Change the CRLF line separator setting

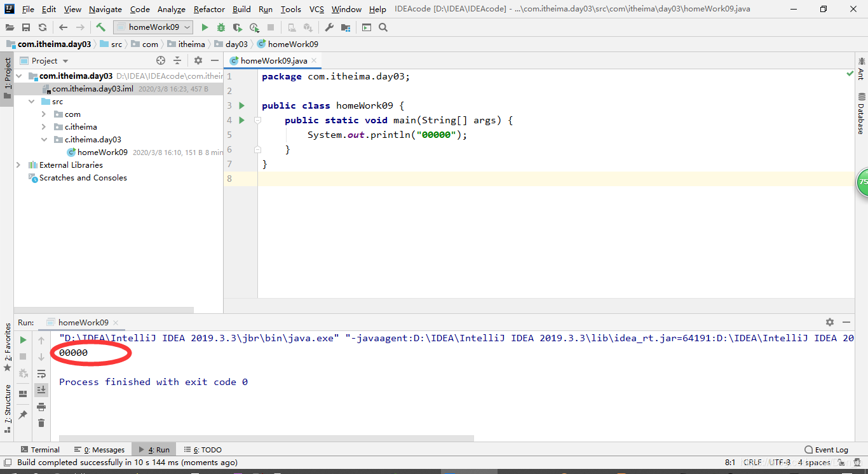point(752,462)
